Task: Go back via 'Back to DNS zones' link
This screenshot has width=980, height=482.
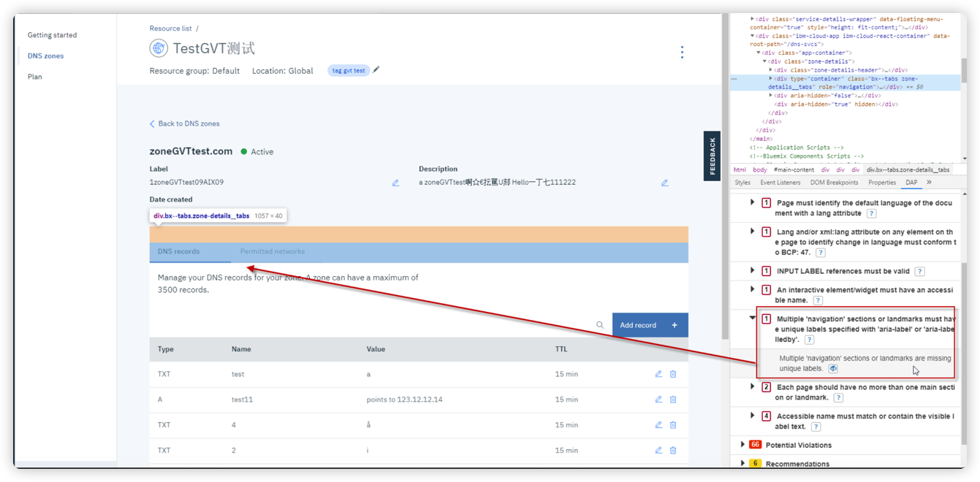Action: (184, 123)
